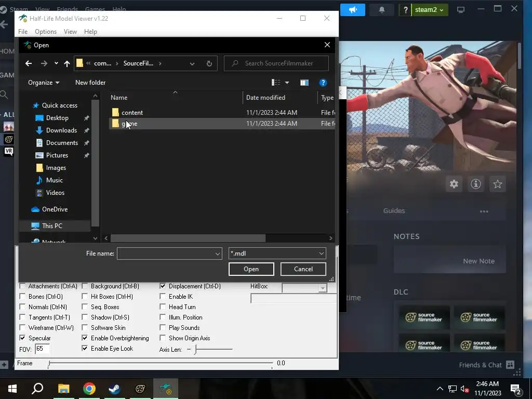Open file type *.mdl dropdown

pyautogui.click(x=277, y=254)
